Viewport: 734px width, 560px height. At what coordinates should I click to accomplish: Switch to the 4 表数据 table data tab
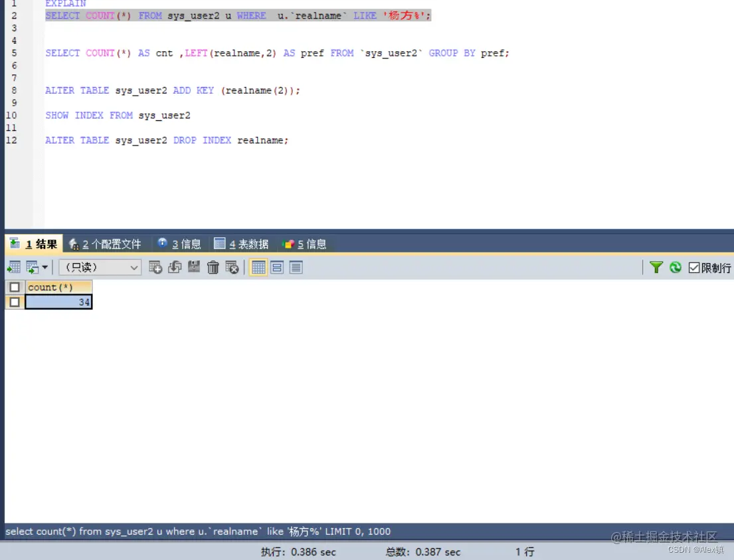(x=242, y=244)
